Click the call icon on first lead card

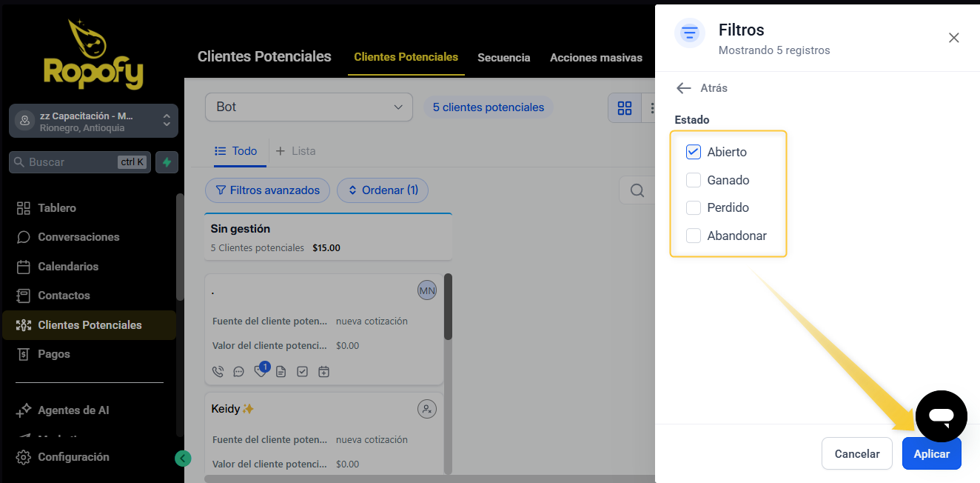pos(218,372)
